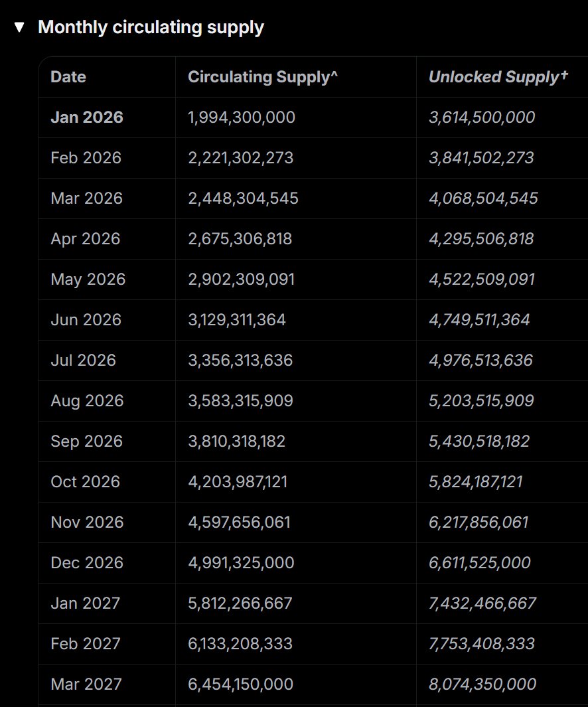Select circulating value 2,448,304,545 for Mar 2026
This screenshot has width=588, height=707.
coord(243,198)
